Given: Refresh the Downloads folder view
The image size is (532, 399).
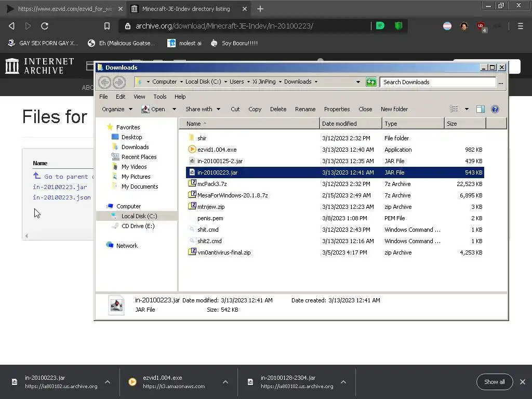Looking at the screenshot, I should 371,82.
